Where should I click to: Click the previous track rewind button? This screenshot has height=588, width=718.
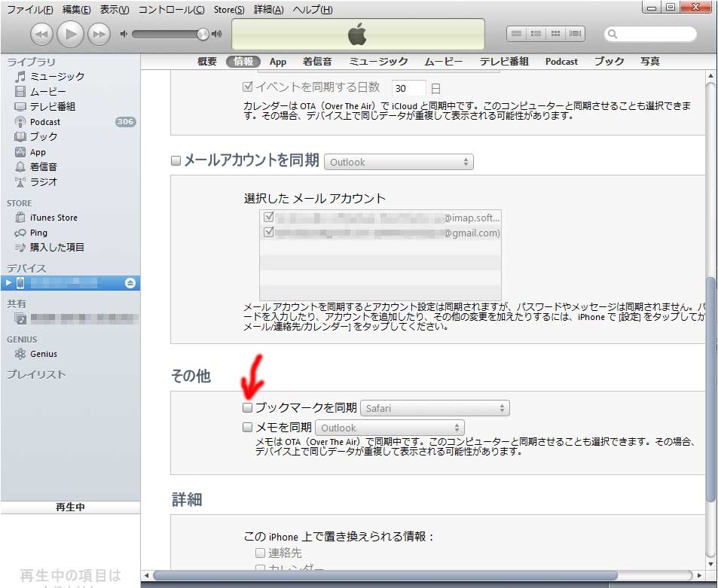click(x=41, y=35)
